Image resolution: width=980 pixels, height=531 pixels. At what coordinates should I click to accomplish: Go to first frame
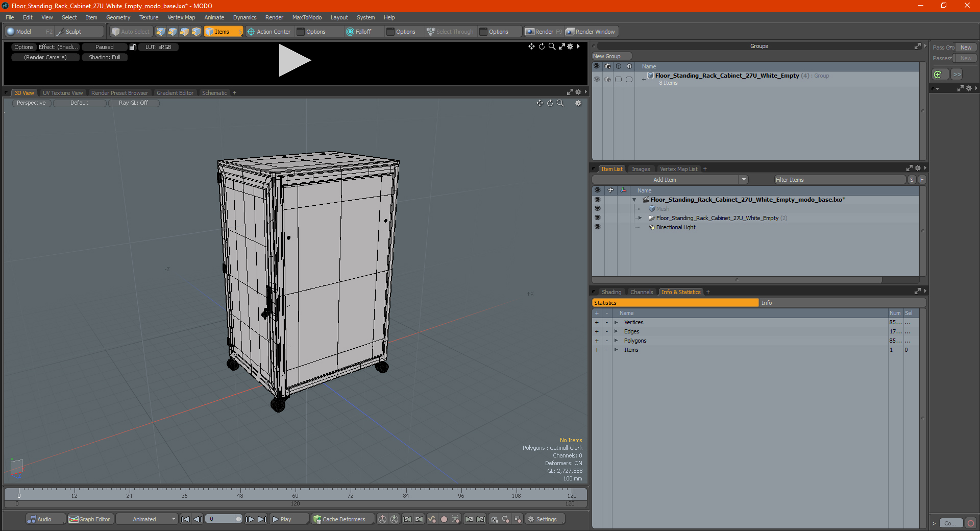pos(186,519)
